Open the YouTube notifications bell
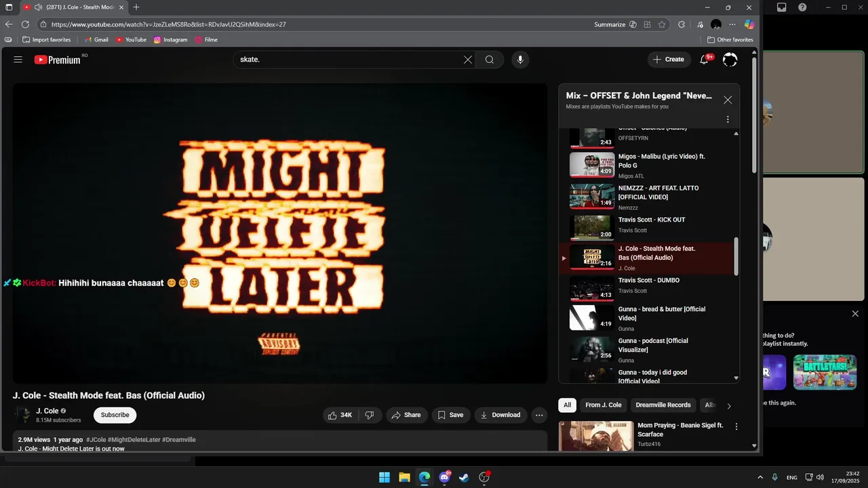The image size is (868, 488). click(x=705, y=60)
